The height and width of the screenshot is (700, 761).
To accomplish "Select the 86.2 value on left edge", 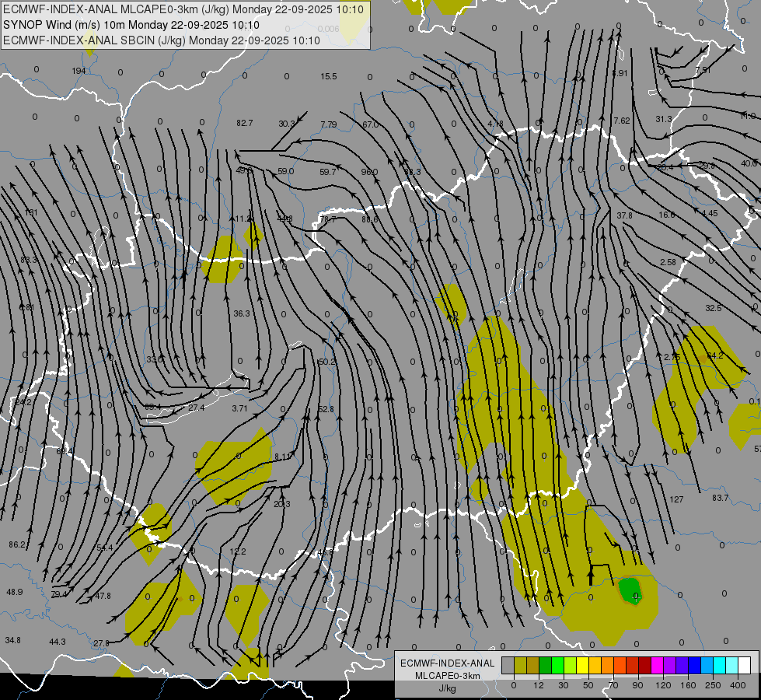I will pos(16,544).
